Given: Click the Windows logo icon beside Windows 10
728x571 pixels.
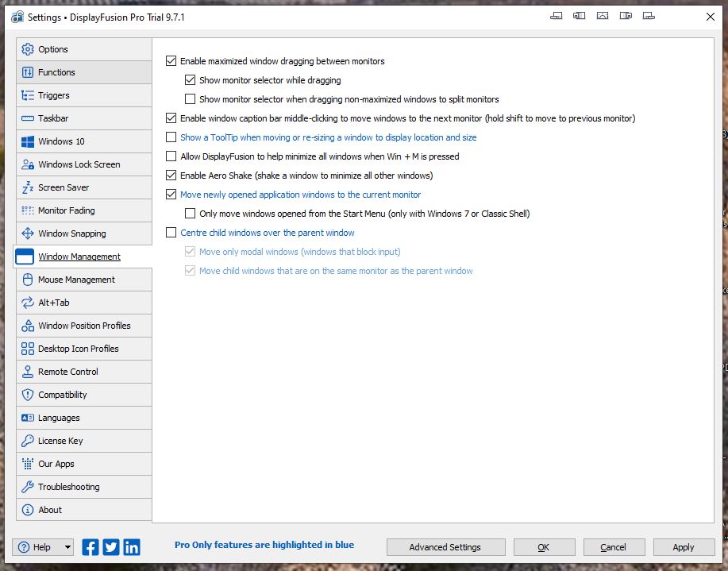Looking at the screenshot, I should click(28, 141).
